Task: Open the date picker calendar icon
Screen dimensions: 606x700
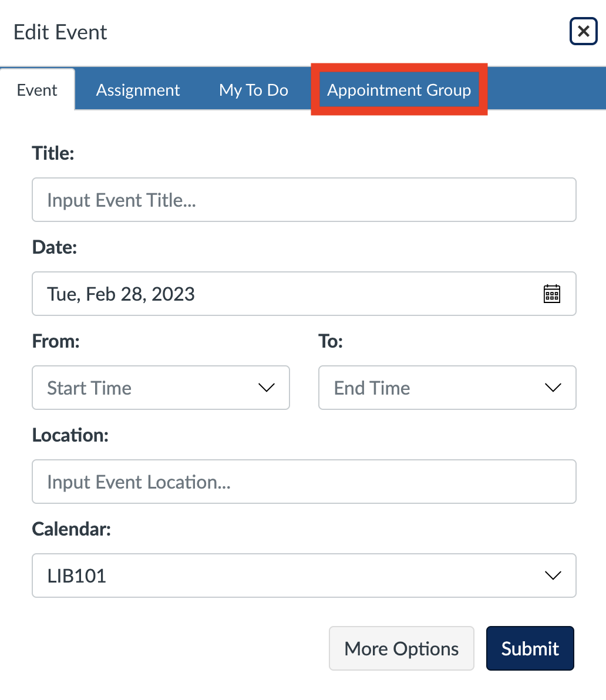Action: pyautogui.click(x=552, y=294)
